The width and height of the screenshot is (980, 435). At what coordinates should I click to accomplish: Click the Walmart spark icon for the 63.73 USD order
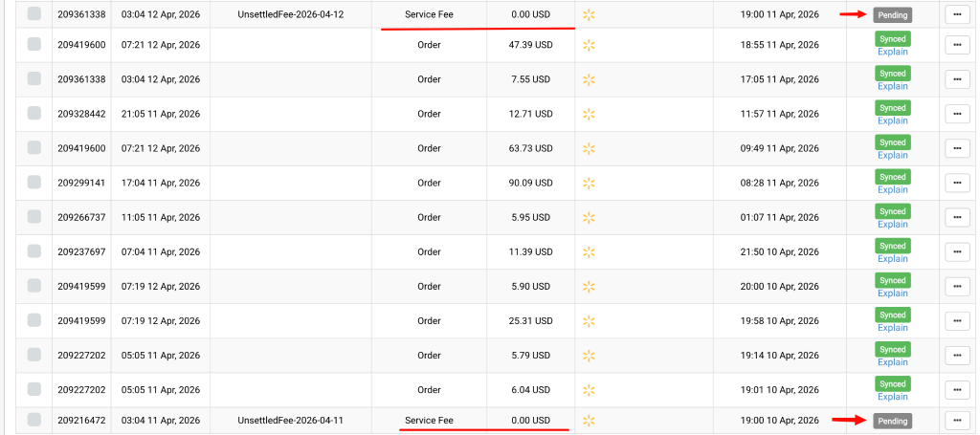(x=590, y=148)
